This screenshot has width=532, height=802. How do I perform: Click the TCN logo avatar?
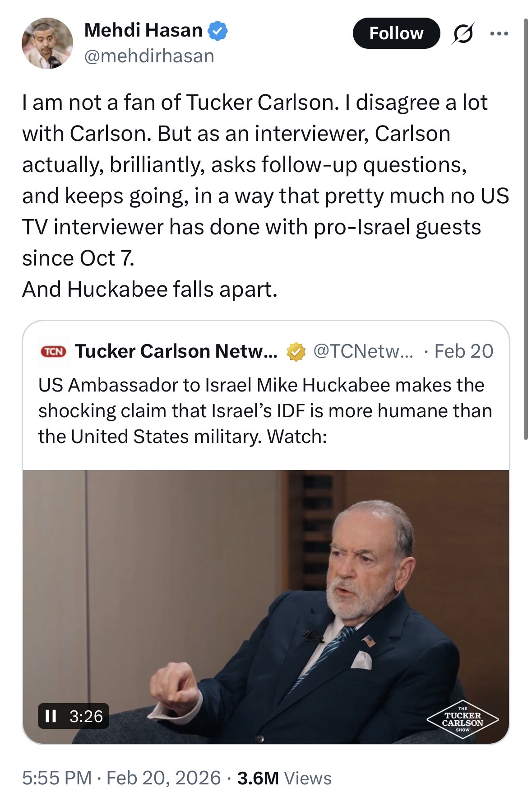pos(53,351)
